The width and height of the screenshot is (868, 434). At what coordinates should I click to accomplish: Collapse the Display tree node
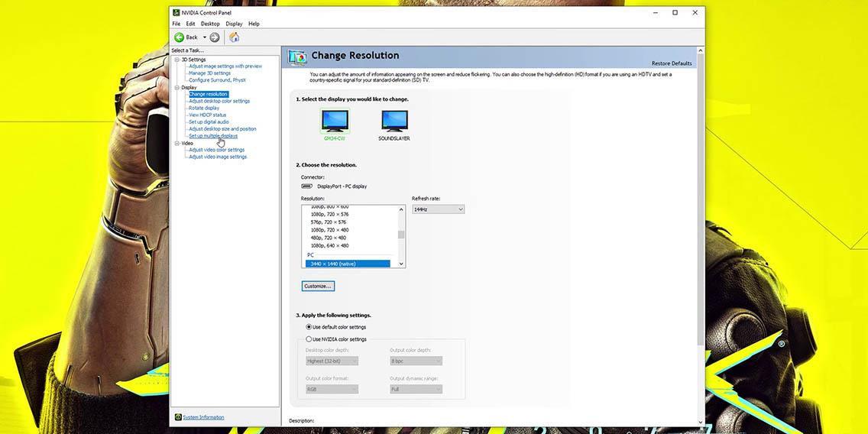177,87
